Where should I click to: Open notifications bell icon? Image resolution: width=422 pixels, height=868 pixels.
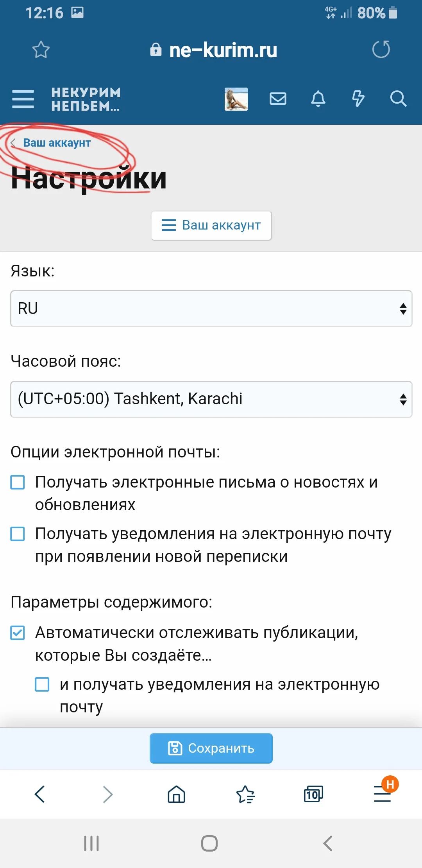click(318, 99)
